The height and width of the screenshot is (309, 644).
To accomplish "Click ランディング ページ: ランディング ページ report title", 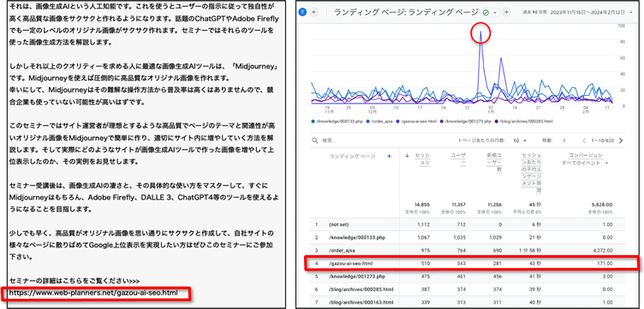I will click(407, 12).
